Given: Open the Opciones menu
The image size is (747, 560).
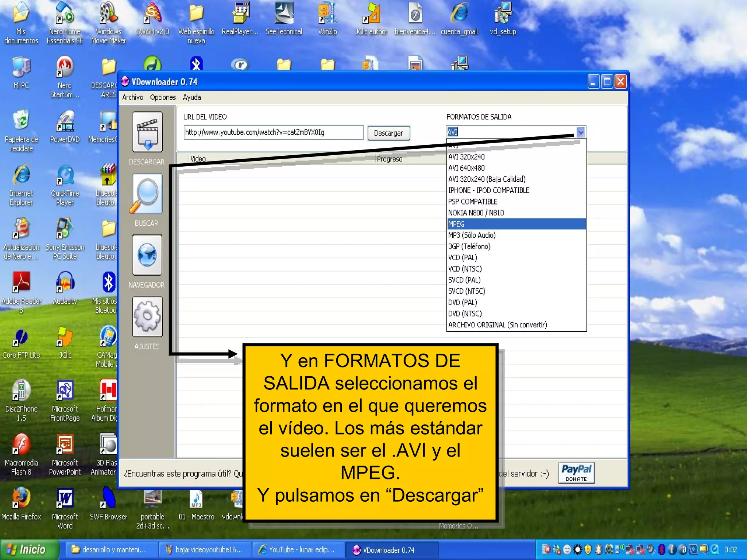Looking at the screenshot, I should 163,97.
